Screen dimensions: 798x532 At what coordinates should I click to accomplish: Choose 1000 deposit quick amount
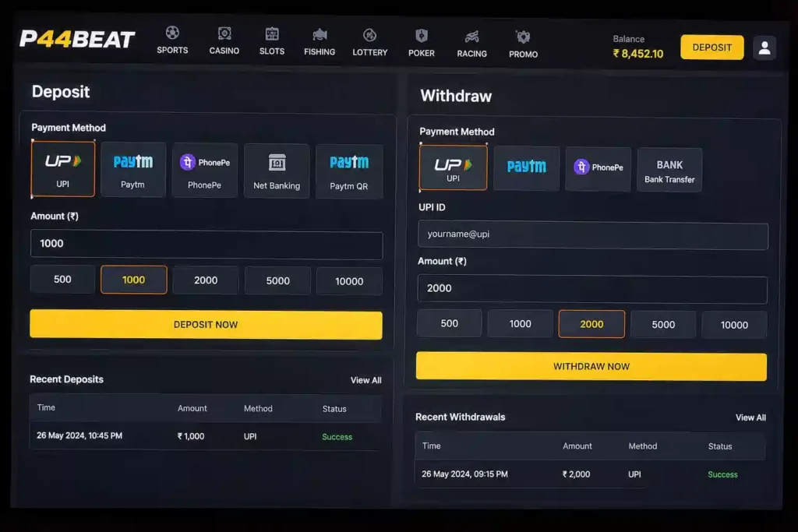134,280
